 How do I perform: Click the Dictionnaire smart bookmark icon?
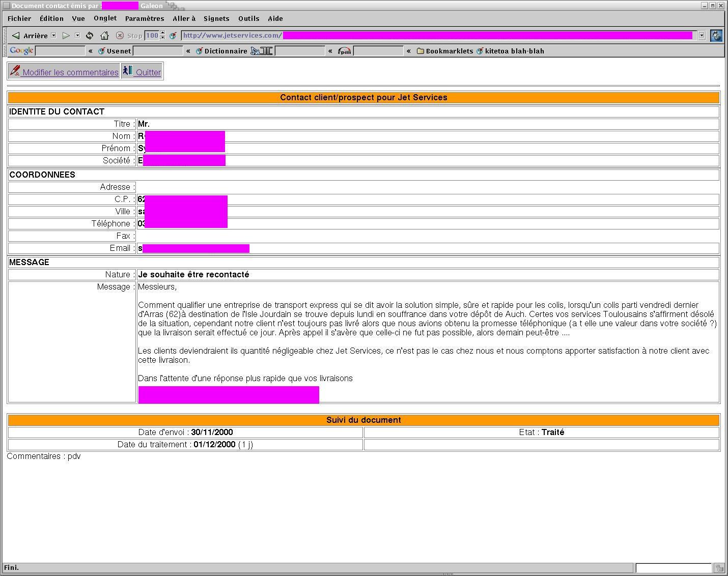coord(199,51)
